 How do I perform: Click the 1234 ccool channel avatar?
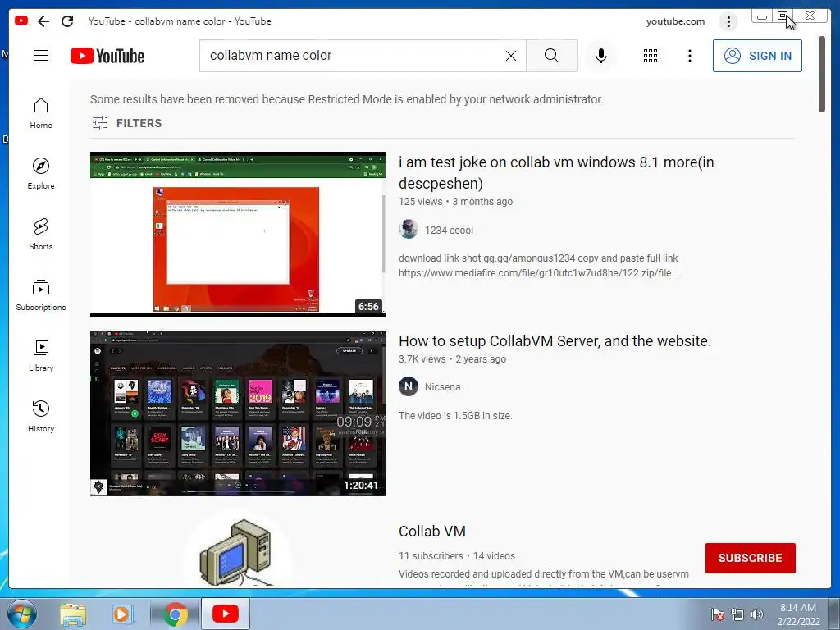(409, 230)
